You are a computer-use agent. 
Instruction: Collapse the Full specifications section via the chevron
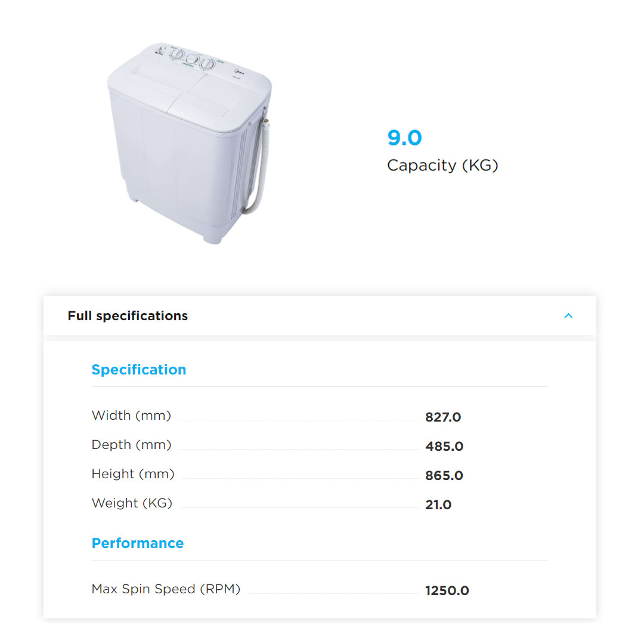[x=568, y=315]
